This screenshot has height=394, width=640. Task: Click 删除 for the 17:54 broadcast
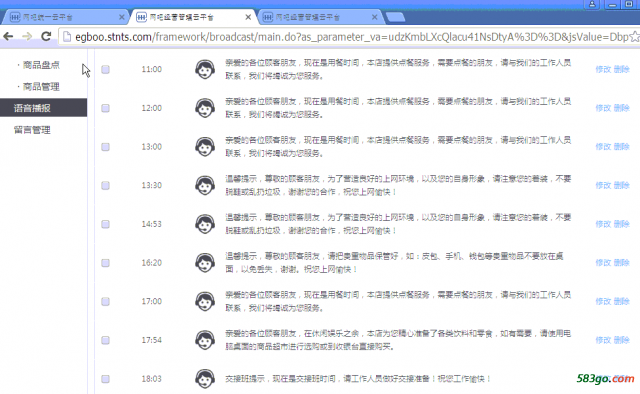point(622,340)
